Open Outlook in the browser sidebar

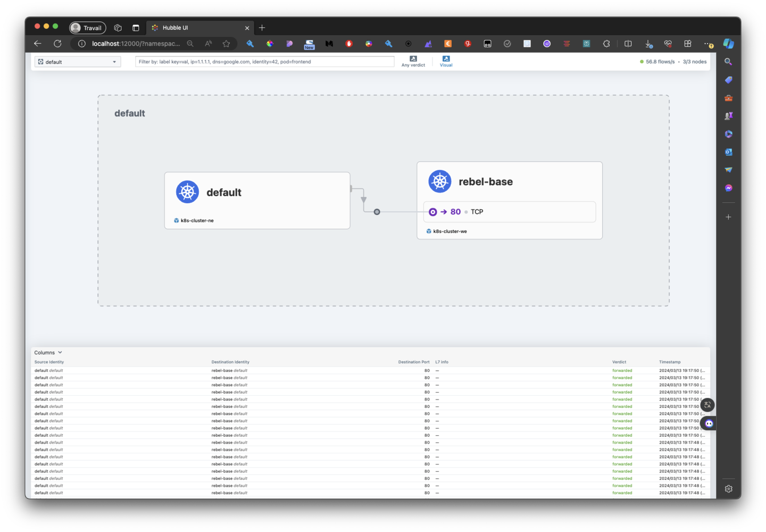728,152
